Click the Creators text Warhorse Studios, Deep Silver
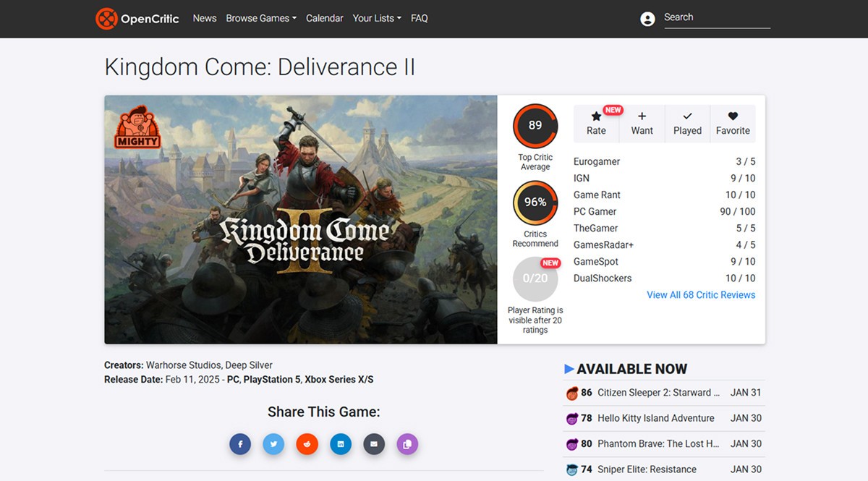 coord(209,365)
